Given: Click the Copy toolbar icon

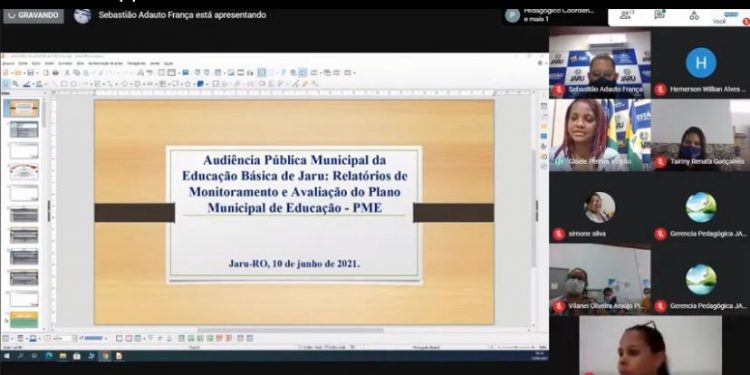Looking at the screenshot, I should tap(77, 73).
